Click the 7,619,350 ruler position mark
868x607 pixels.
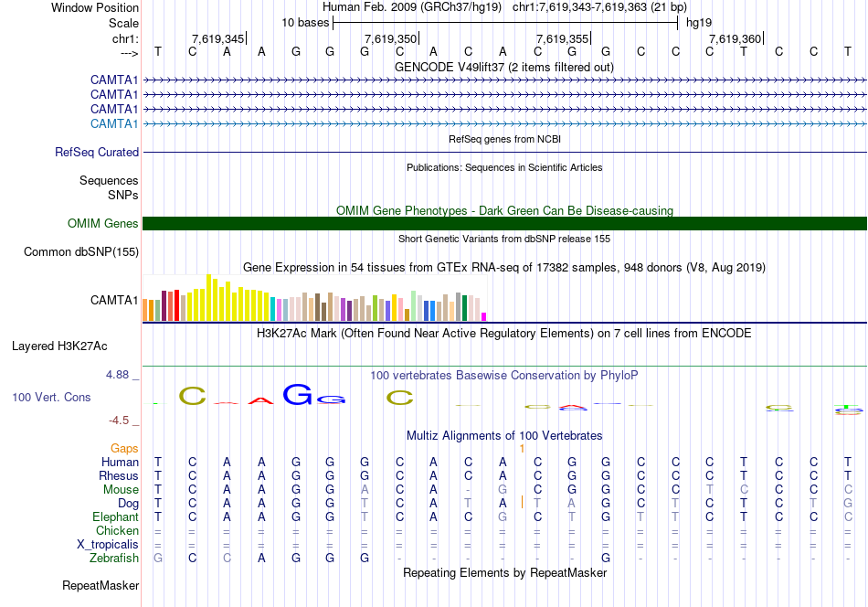391,38
